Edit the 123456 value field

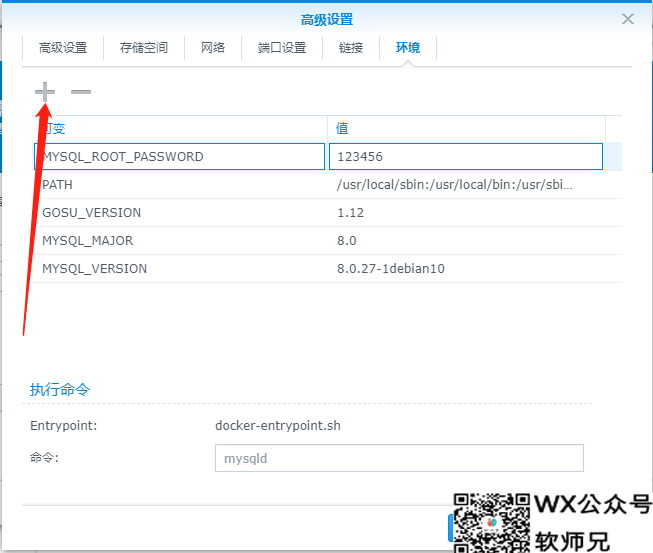(x=466, y=157)
